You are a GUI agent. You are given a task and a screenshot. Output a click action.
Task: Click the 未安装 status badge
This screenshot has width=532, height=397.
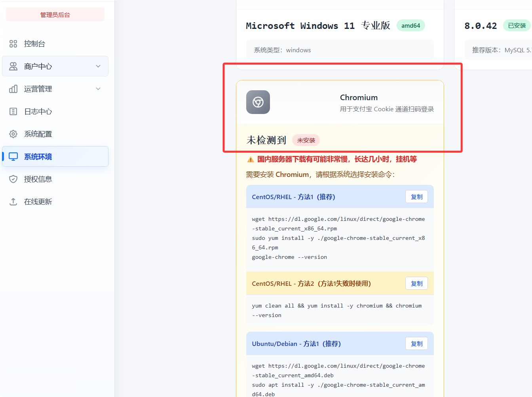coord(306,140)
